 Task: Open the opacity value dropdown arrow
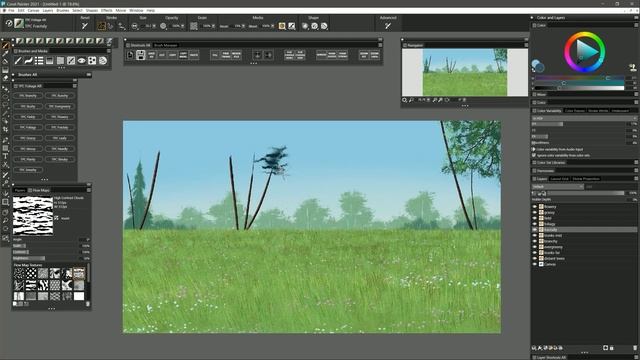[182, 26]
